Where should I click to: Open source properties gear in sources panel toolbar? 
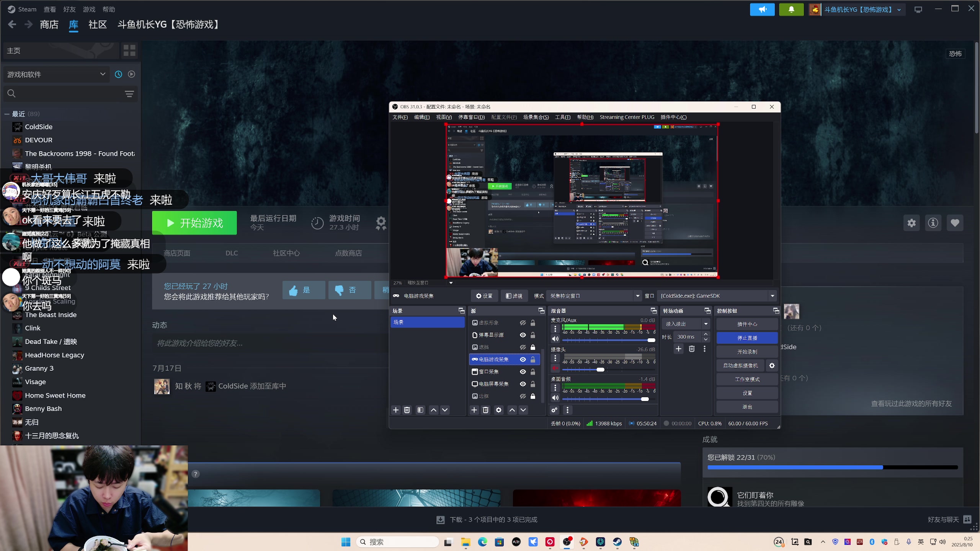tap(498, 410)
